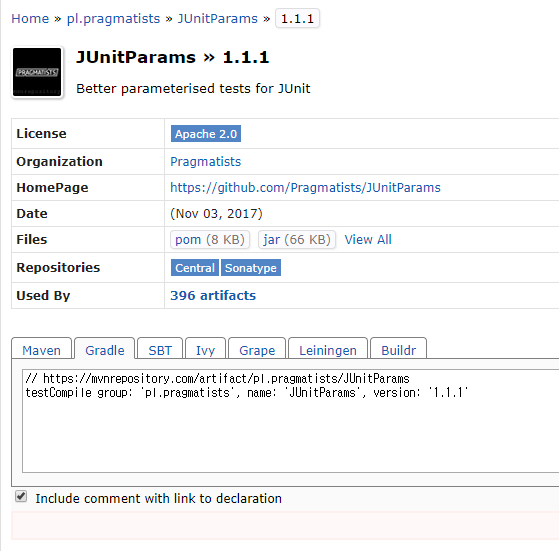Switch to the Buildr tab
The width and height of the screenshot is (559, 551).
(398, 348)
